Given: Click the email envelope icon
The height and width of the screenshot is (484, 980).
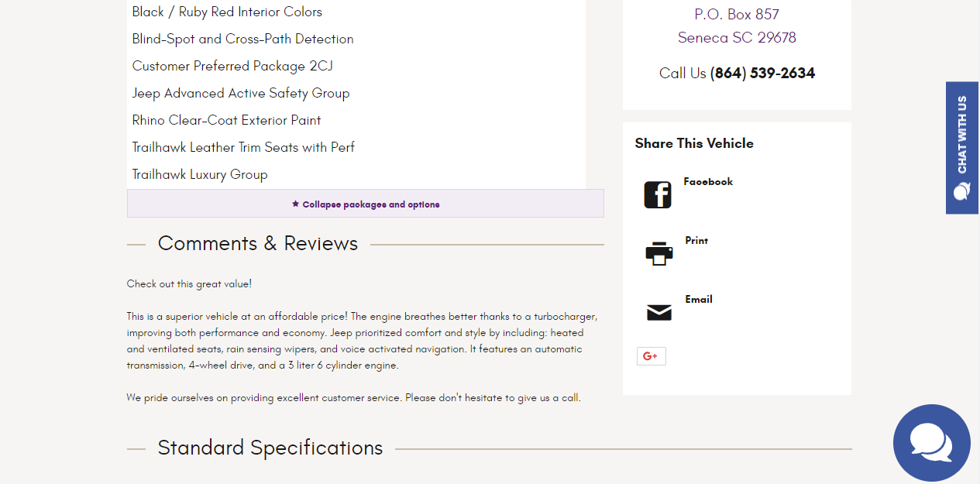Looking at the screenshot, I should [x=659, y=313].
